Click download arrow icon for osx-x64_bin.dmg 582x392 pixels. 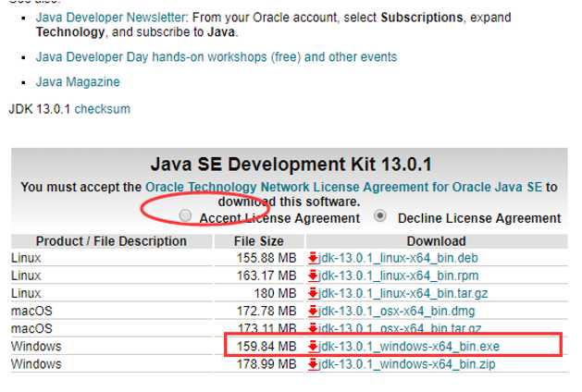(x=313, y=311)
